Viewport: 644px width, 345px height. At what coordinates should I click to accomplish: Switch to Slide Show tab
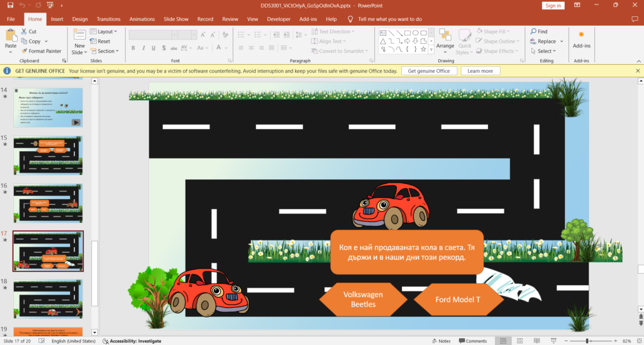176,19
